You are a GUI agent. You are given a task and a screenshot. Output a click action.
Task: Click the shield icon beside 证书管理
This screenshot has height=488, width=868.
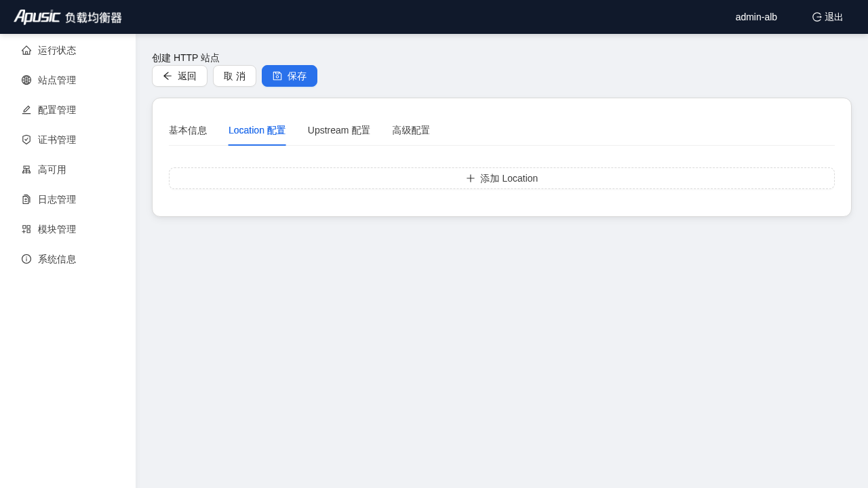26,140
